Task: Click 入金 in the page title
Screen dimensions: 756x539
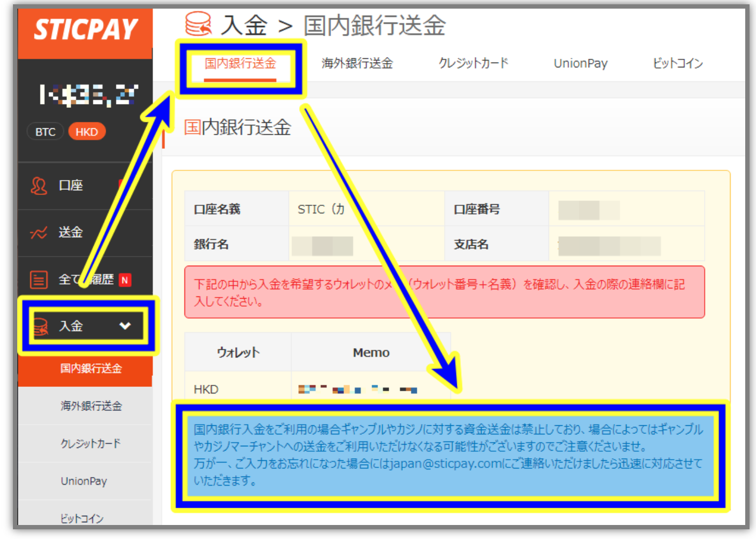Action: click(244, 25)
